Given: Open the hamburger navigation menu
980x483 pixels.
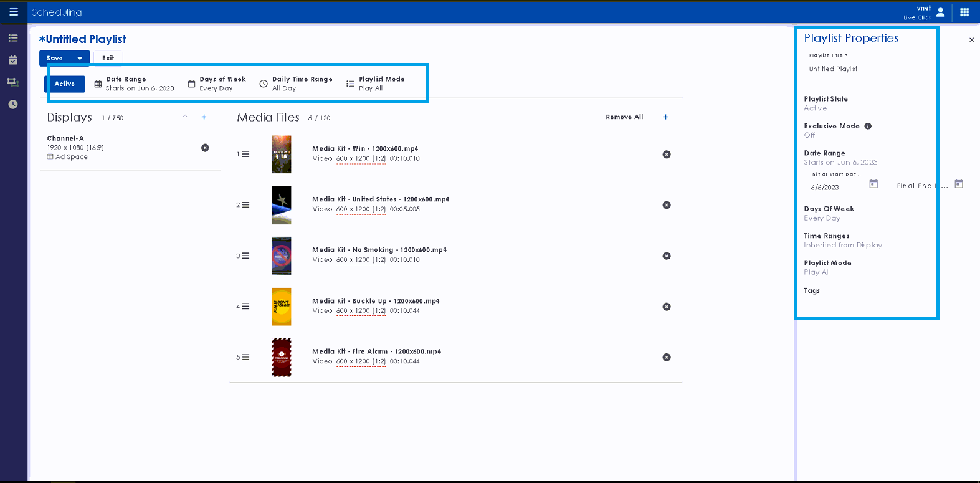Looking at the screenshot, I should (x=13, y=12).
